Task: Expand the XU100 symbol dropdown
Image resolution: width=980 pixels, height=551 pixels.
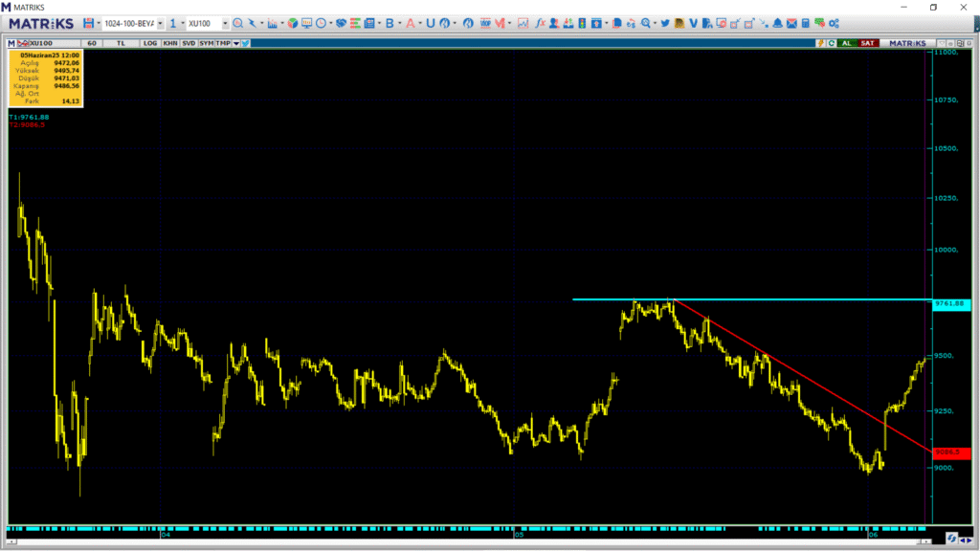Action: pyautogui.click(x=226, y=23)
